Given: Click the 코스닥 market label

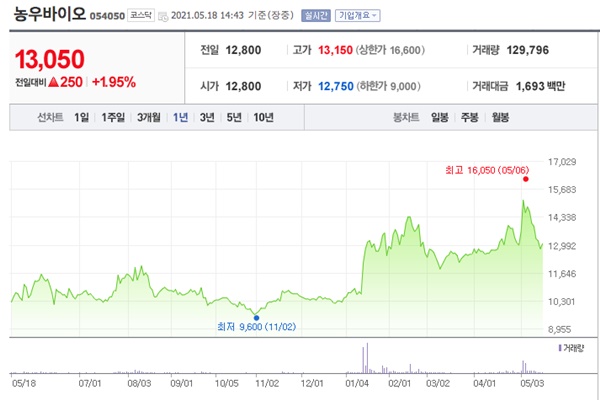Looking at the screenshot, I should tap(141, 15).
